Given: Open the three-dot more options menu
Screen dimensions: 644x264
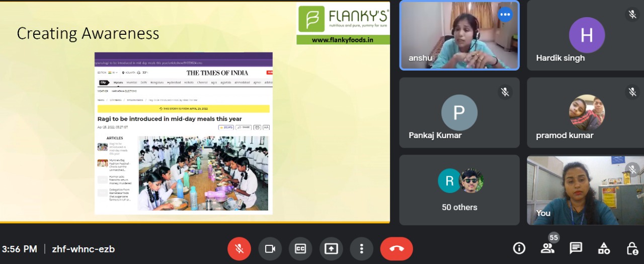Looking at the screenshot, I should coord(361,249).
